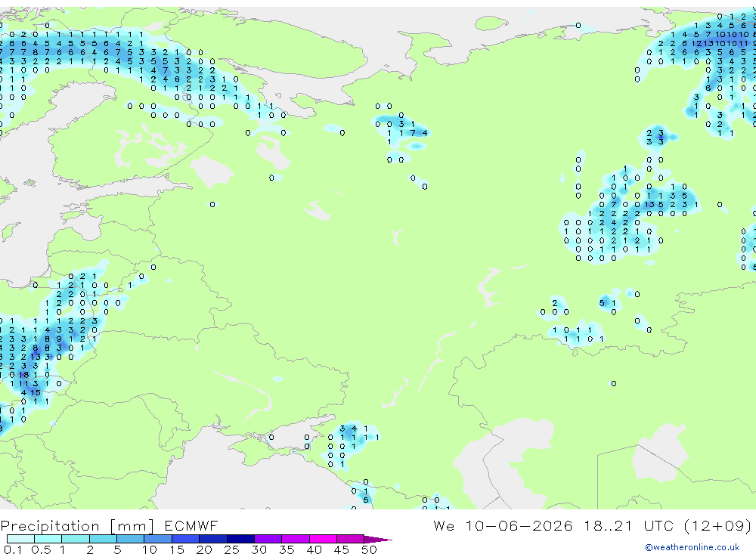Click the 40–45 mm magenta legend segment

point(323,539)
